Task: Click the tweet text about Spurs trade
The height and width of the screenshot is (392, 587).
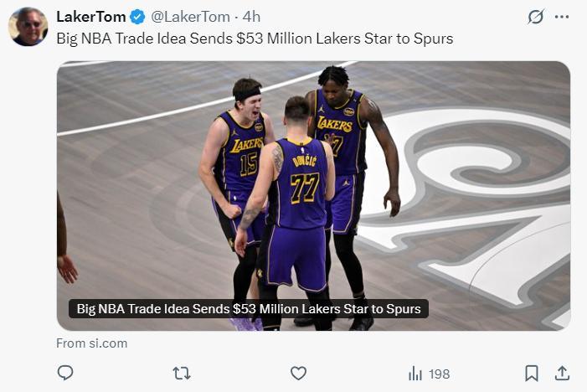Action: [255, 39]
